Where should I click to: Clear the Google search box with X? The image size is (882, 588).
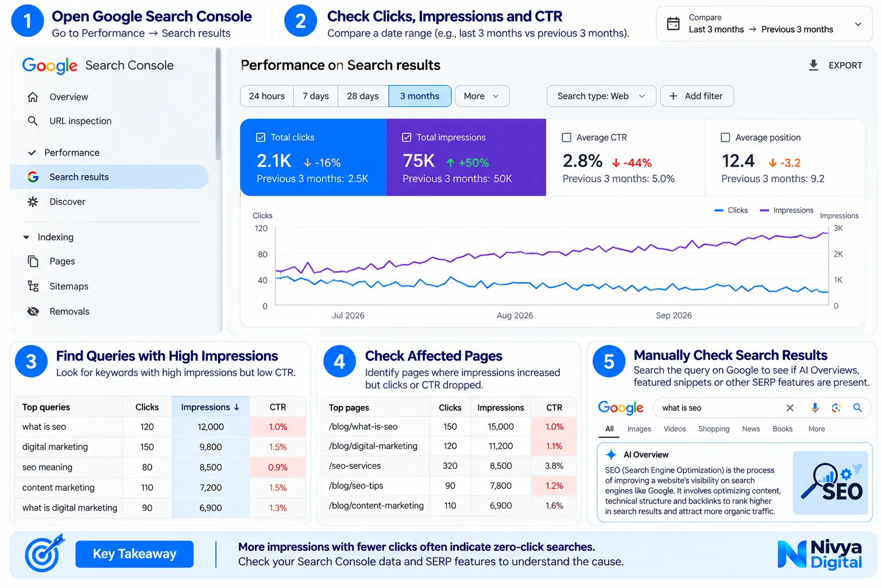pyautogui.click(x=790, y=408)
